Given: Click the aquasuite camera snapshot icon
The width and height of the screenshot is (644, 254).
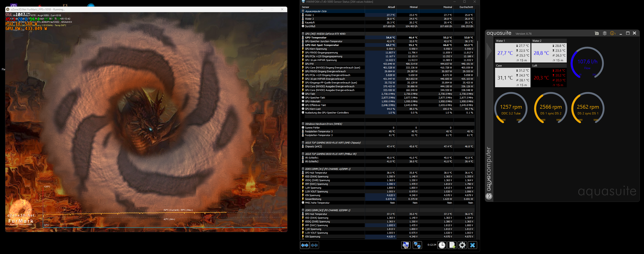Looking at the screenshot, I should click(x=597, y=33).
